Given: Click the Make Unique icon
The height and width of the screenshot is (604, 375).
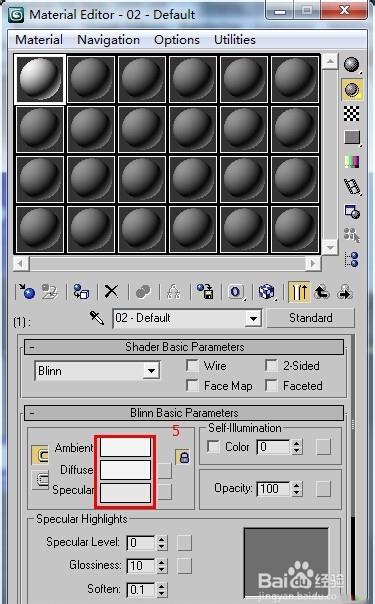Looking at the screenshot, I should [174, 292].
